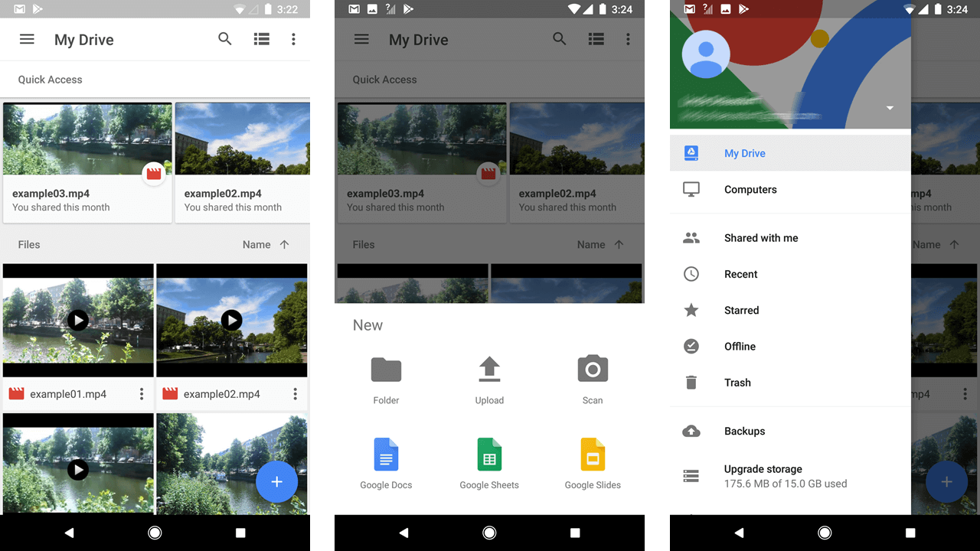
Task: Switch to list view layout
Action: coord(261,38)
